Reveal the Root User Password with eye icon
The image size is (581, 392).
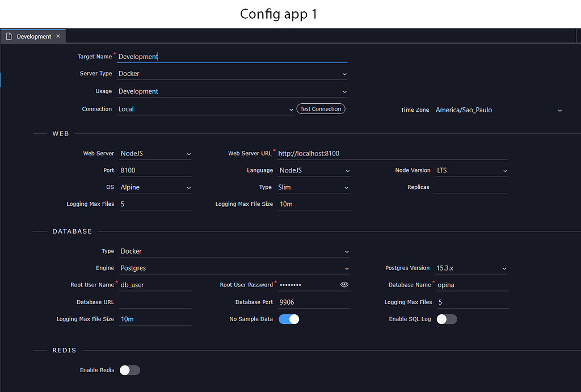pyautogui.click(x=344, y=284)
